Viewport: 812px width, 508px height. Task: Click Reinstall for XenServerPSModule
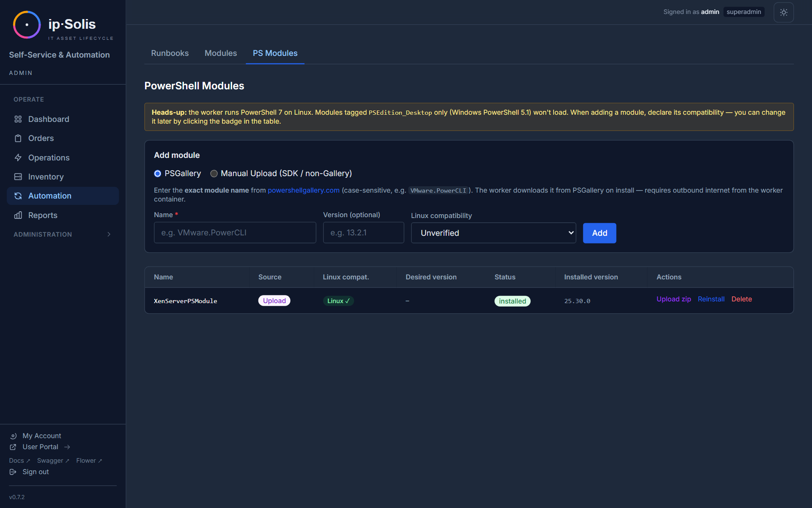pos(711,299)
